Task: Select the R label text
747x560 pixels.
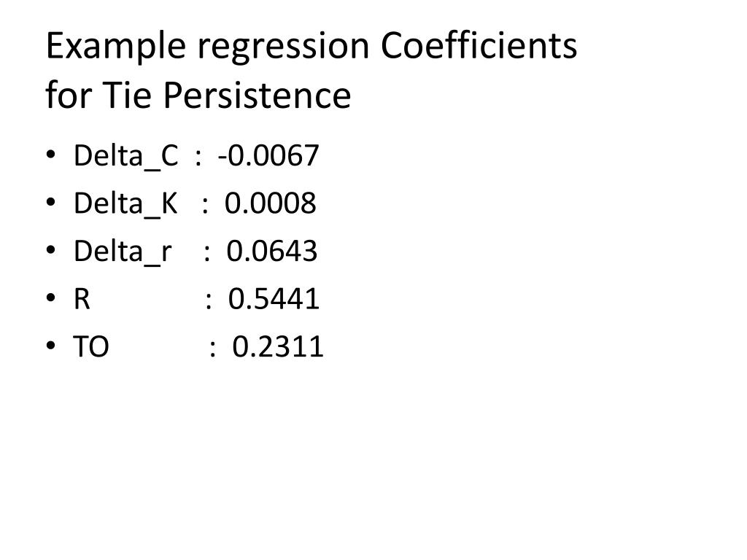Action: (82, 299)
